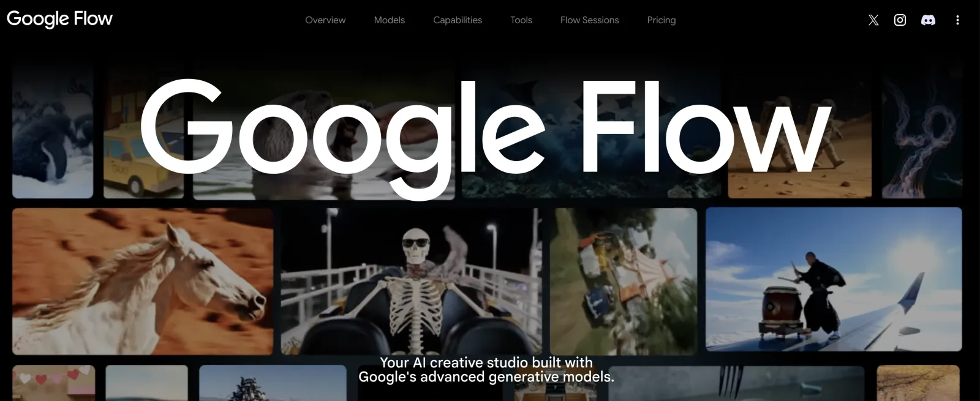The height and width of the screenshot is (401, 980).
Task: Open the X (Twitter) social link
Action: [x=873, y=20]
